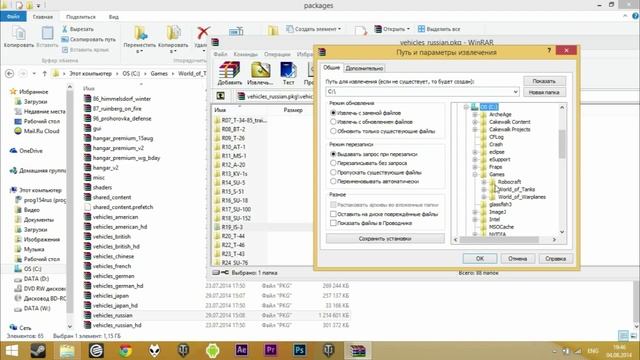
Task: Click the Показать button
Action: pyautogui.click(x=544, y=81)
